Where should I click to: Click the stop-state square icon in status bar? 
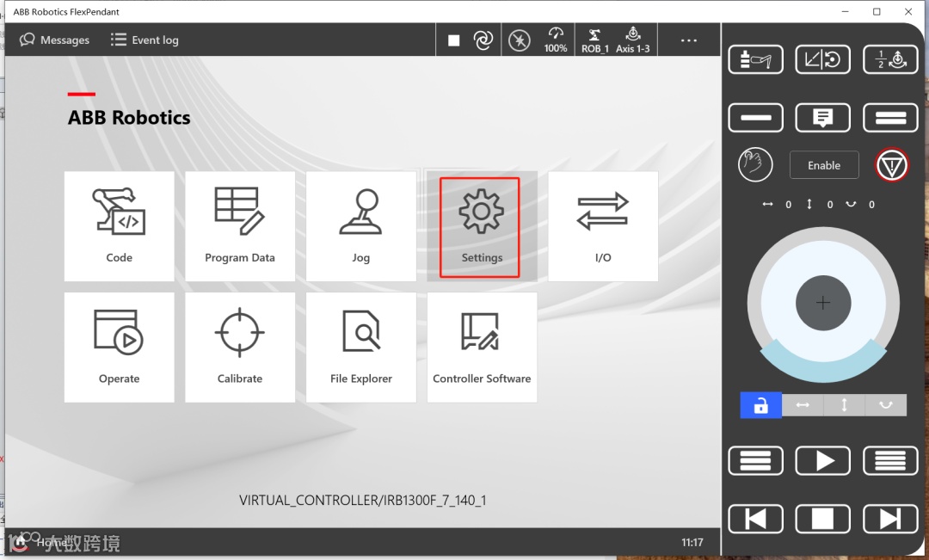click(454, 40)
